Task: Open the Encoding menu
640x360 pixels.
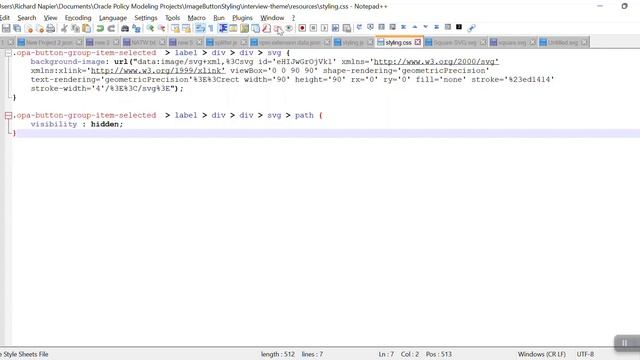Action: pyautogui.click(x=78, y=18)
